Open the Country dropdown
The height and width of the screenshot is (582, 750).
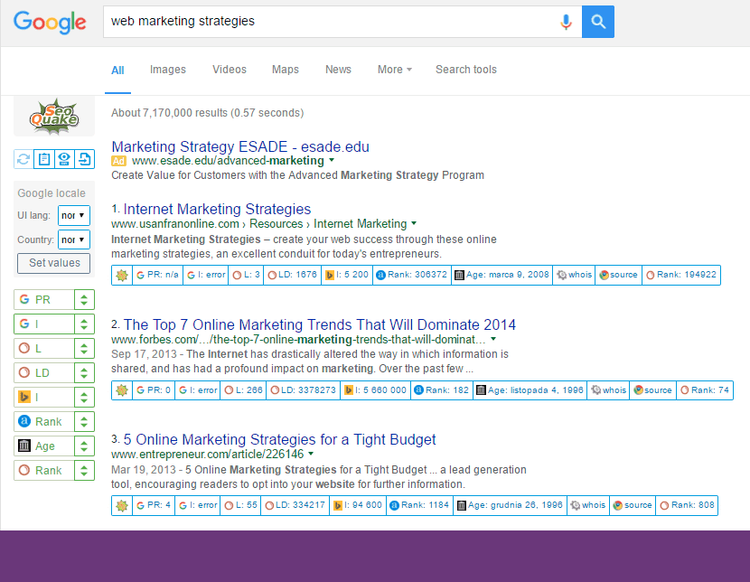click(x=74, y=240)
